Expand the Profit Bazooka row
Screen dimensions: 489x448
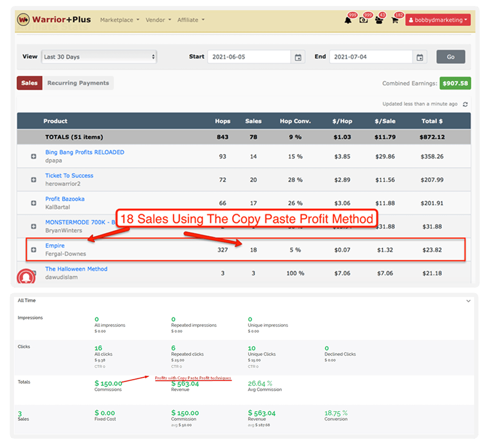34,203
